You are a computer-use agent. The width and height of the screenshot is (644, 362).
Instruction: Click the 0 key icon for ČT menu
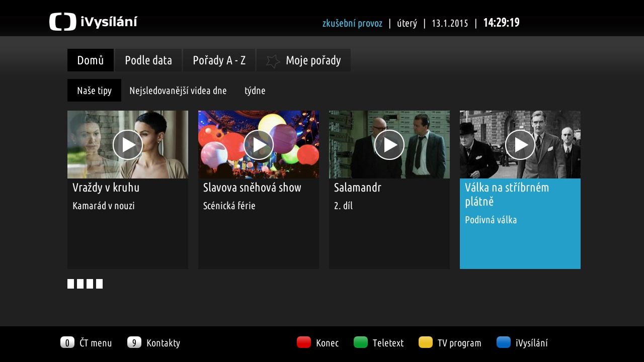(67, 343)
